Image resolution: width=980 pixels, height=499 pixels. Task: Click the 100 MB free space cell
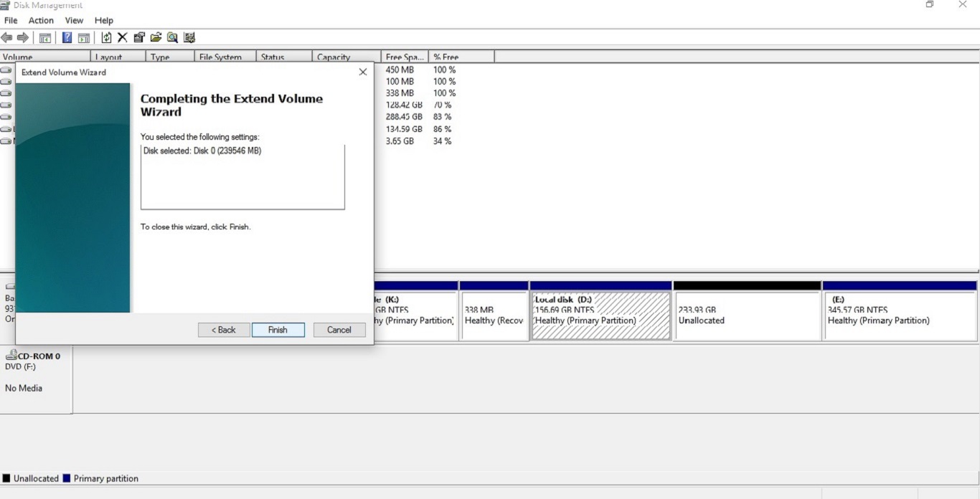click(x=400, y=82)
